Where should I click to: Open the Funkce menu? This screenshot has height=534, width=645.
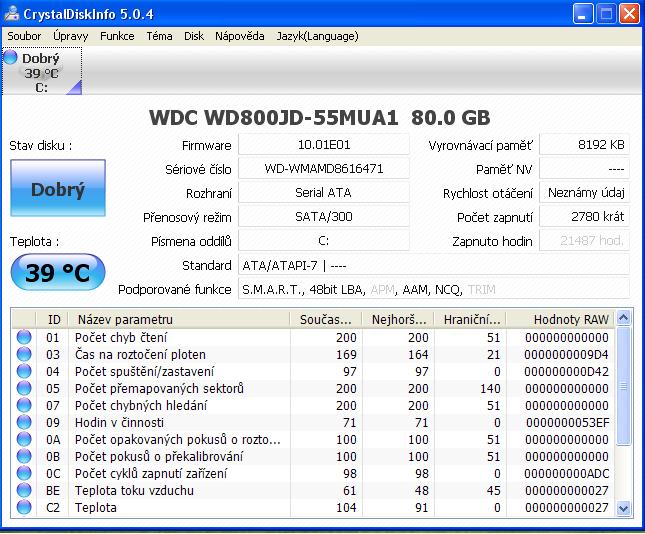click(117, 36)
